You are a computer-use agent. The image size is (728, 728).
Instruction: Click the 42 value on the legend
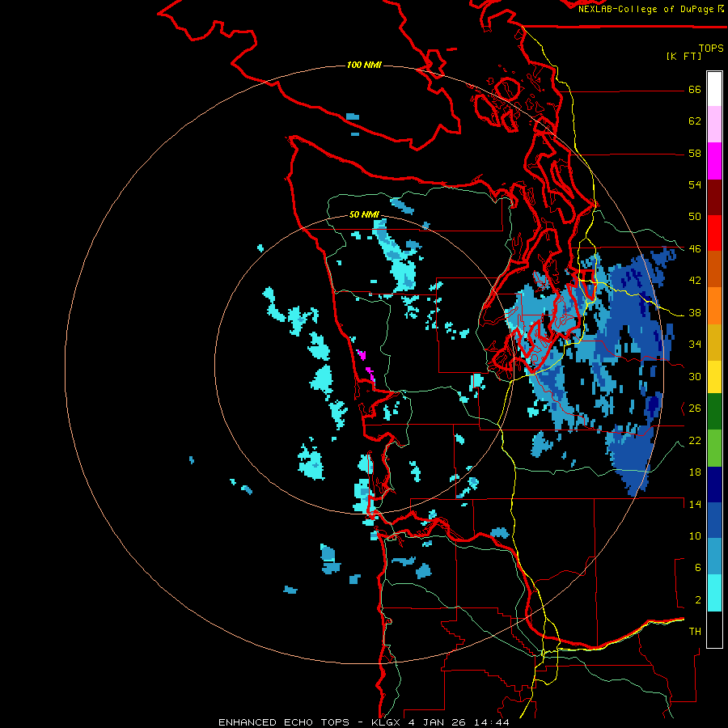pos(695,281)
